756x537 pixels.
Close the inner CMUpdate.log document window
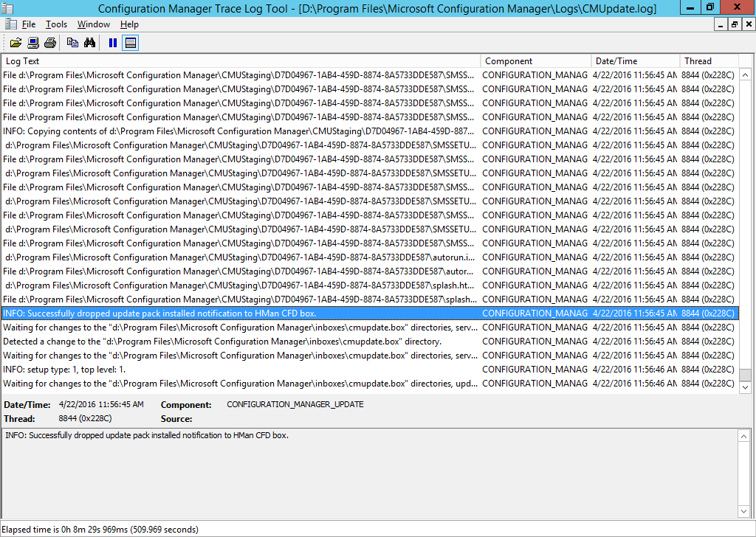click(749, 24)
